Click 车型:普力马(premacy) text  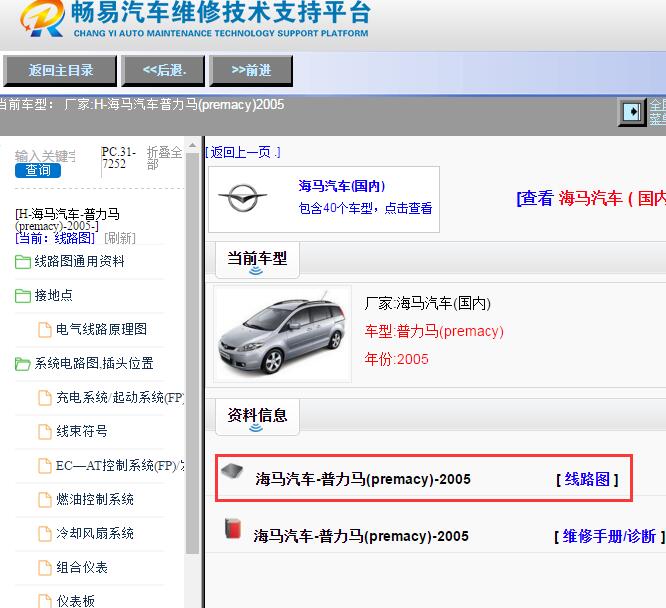coord(434,331)
